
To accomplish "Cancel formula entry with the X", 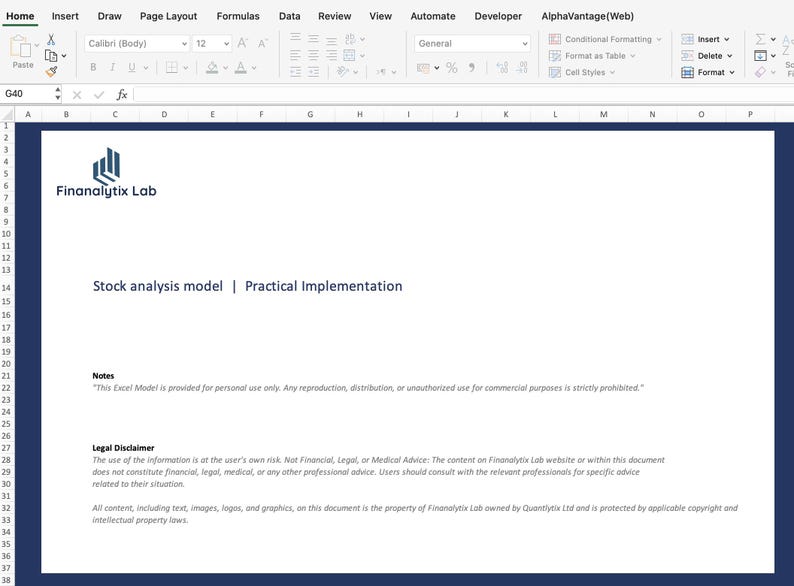I will pos(77,95).
